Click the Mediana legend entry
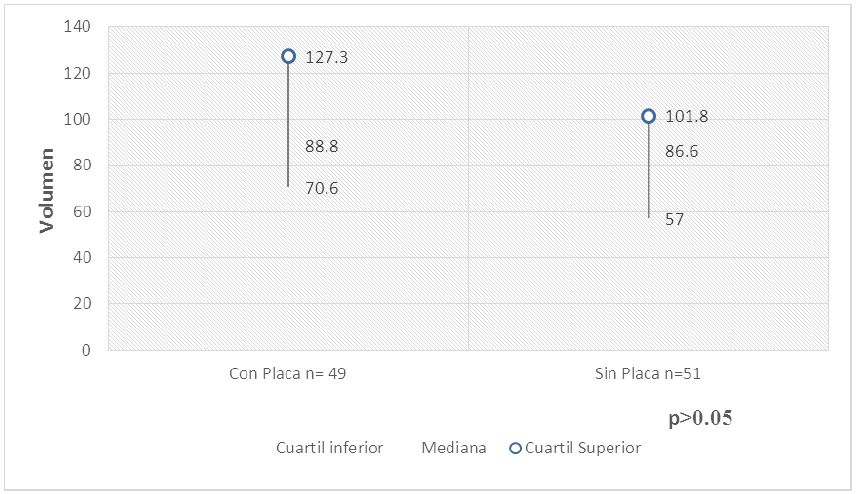856x494 pixels. coord(454,448)
